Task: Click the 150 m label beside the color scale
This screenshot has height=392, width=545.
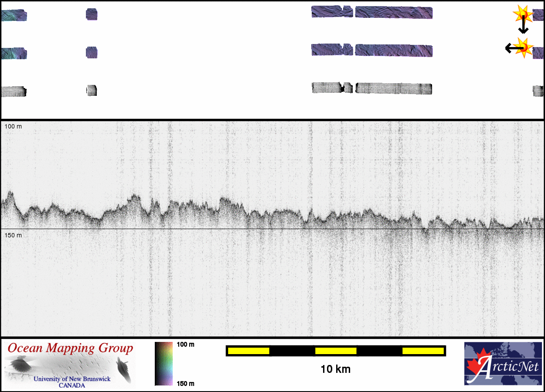Action: click(185, 383)
